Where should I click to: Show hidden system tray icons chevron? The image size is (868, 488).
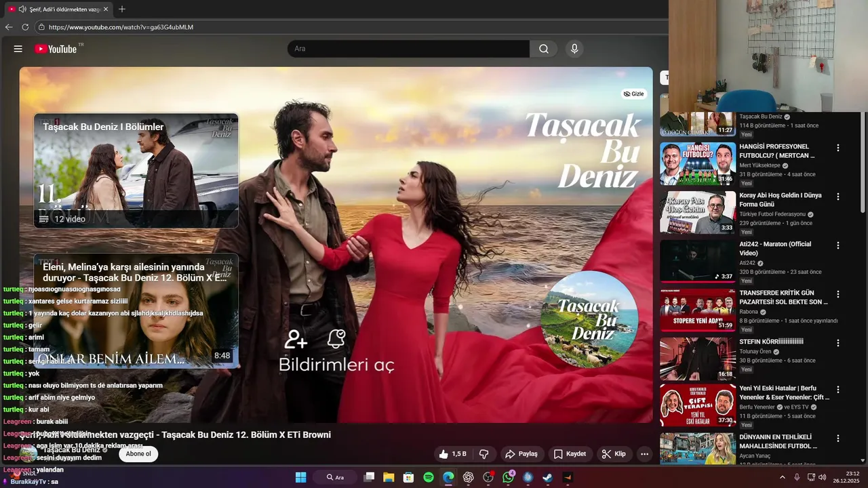(782, 477)
